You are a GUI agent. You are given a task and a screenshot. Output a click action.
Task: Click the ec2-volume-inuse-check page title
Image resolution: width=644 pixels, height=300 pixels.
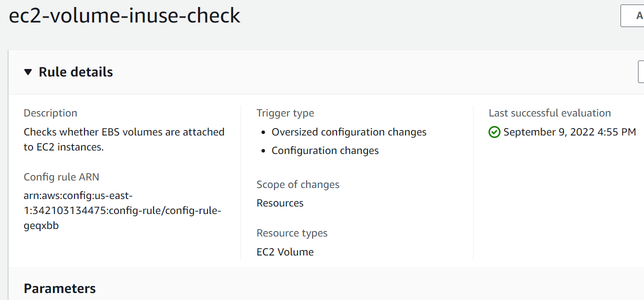124,15
